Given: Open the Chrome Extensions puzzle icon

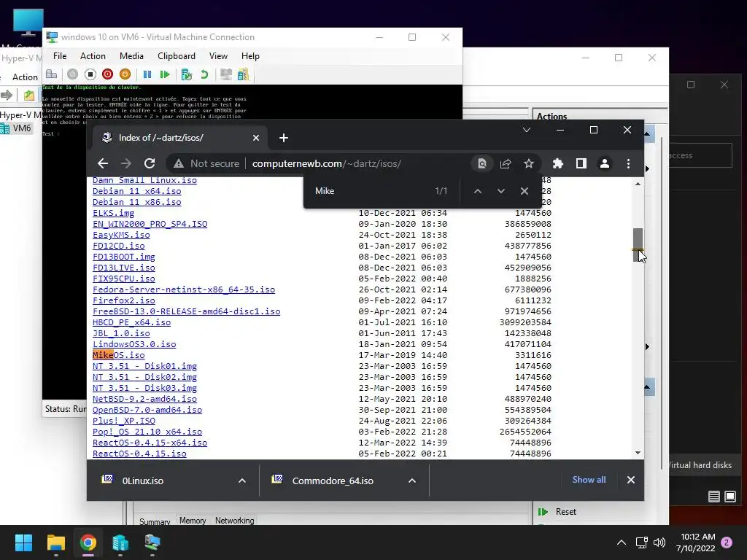Looking at the screenshot, I should click(x=558, y=164).
